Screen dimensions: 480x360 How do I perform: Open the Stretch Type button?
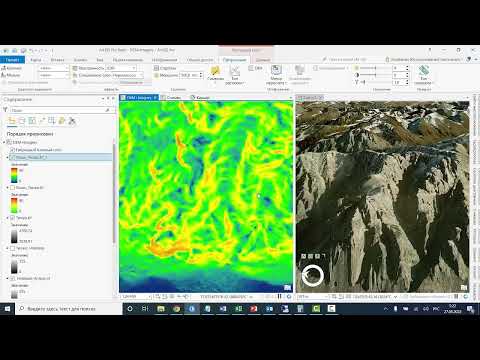[235, 75]
